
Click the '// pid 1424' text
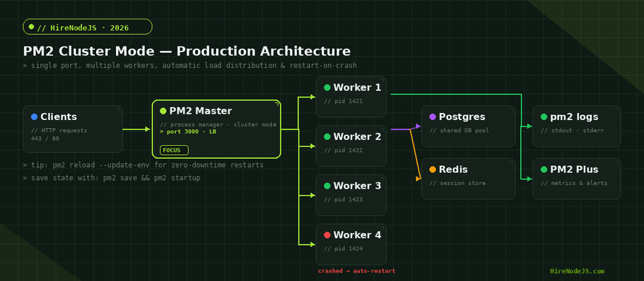click(x=343, y=249)
